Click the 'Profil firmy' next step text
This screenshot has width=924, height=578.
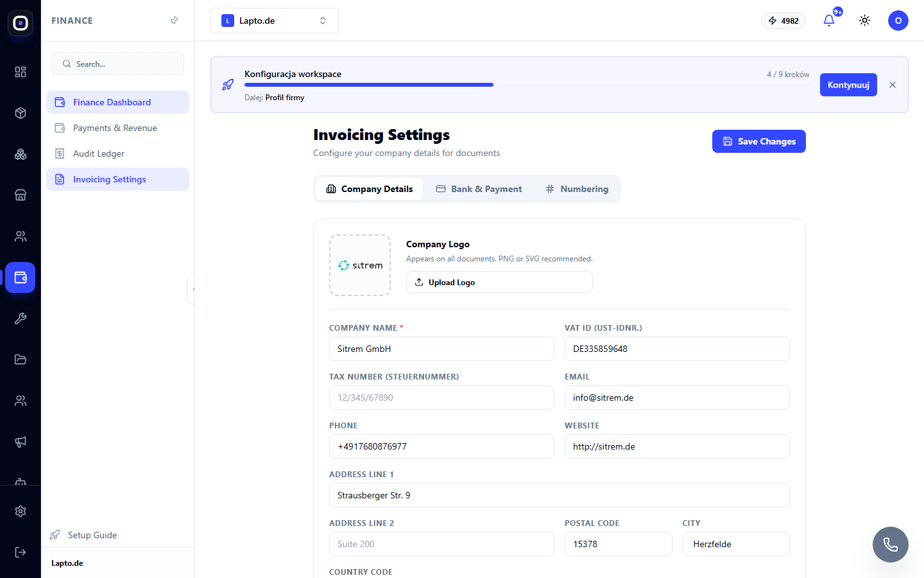pyautogui.click(x=285, y=98)
